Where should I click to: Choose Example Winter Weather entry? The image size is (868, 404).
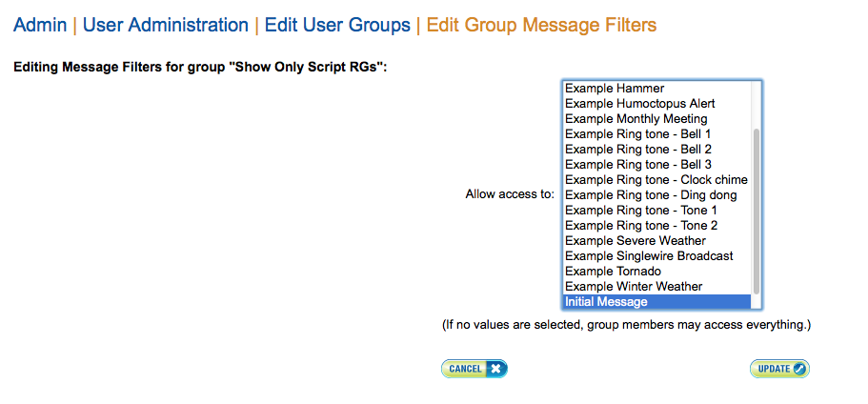[x=657, y=286]
